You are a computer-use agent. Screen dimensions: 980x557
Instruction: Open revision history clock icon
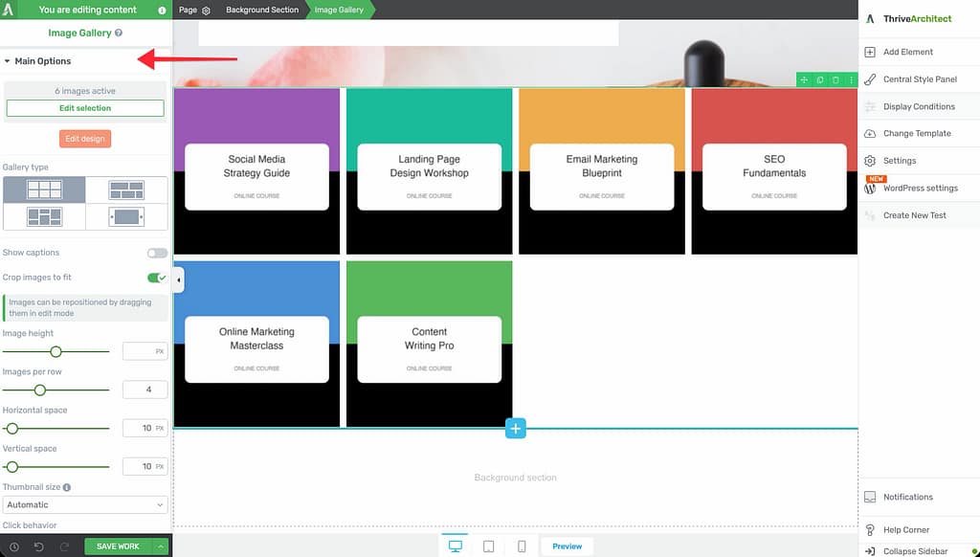14,546
